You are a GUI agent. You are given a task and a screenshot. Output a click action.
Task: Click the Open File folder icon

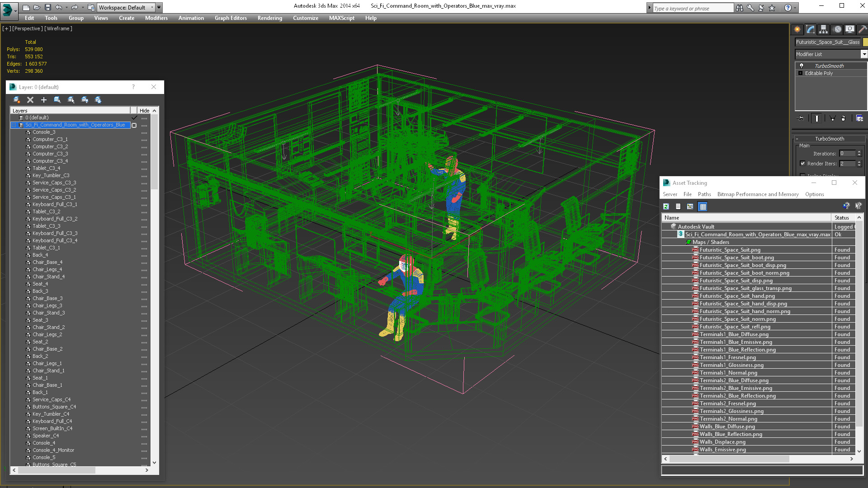37,7
